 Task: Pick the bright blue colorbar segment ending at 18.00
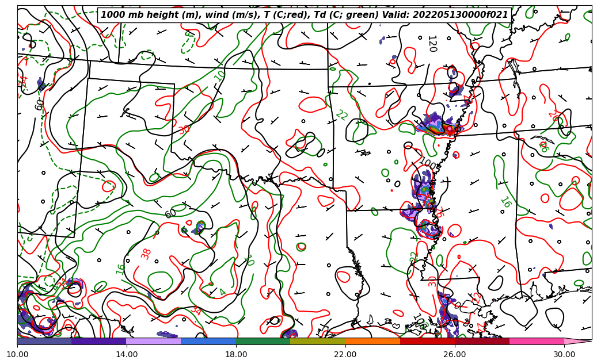[208, 341]
